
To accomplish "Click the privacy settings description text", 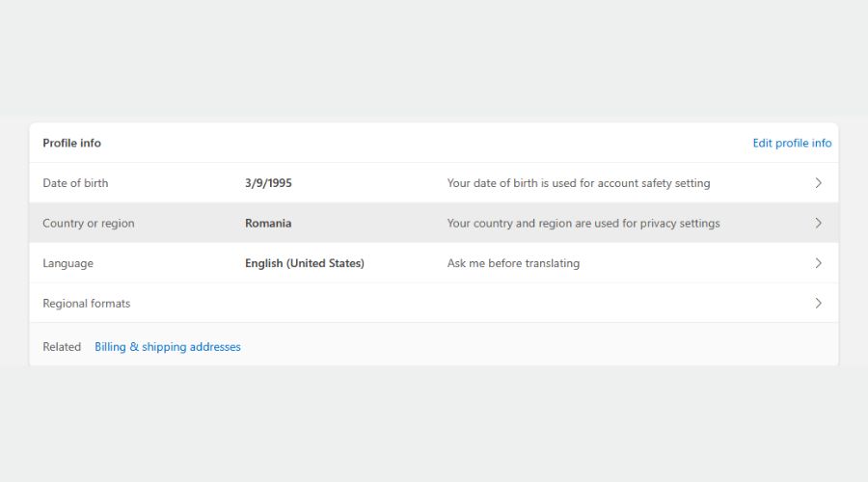I will 583,224.
